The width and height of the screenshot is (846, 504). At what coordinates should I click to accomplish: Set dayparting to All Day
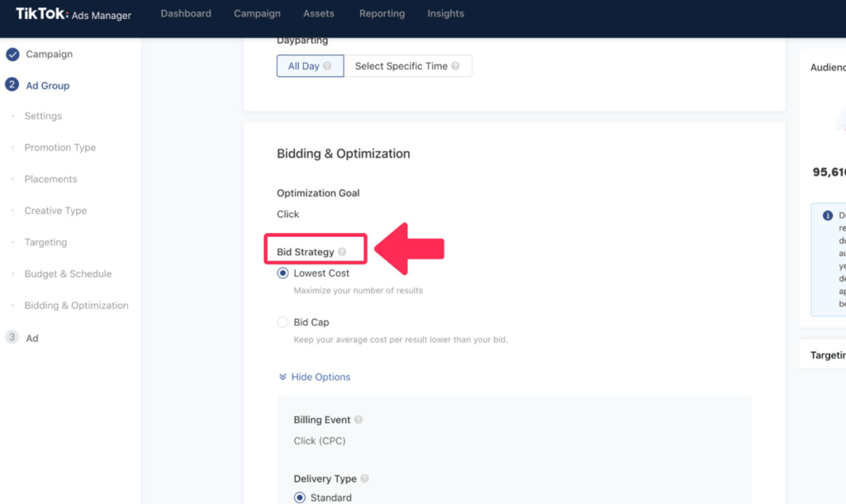click(x=303, y=66)
